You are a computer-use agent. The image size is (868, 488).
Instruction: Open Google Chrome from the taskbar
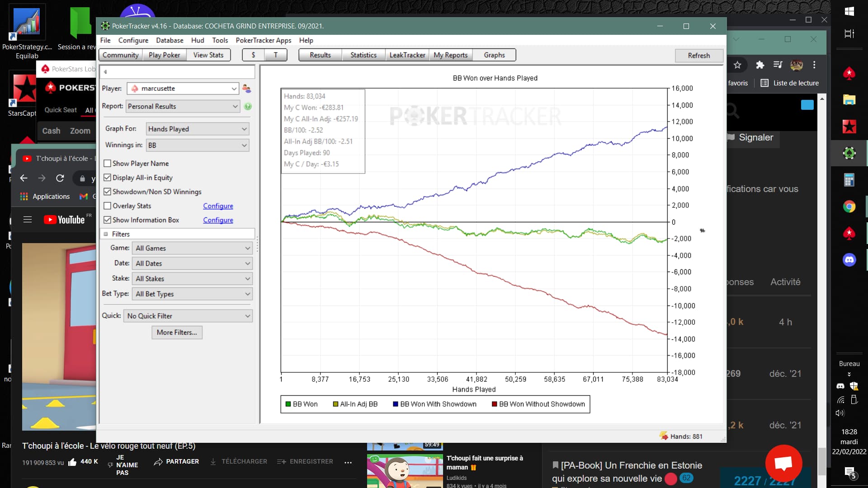point(849,206)
